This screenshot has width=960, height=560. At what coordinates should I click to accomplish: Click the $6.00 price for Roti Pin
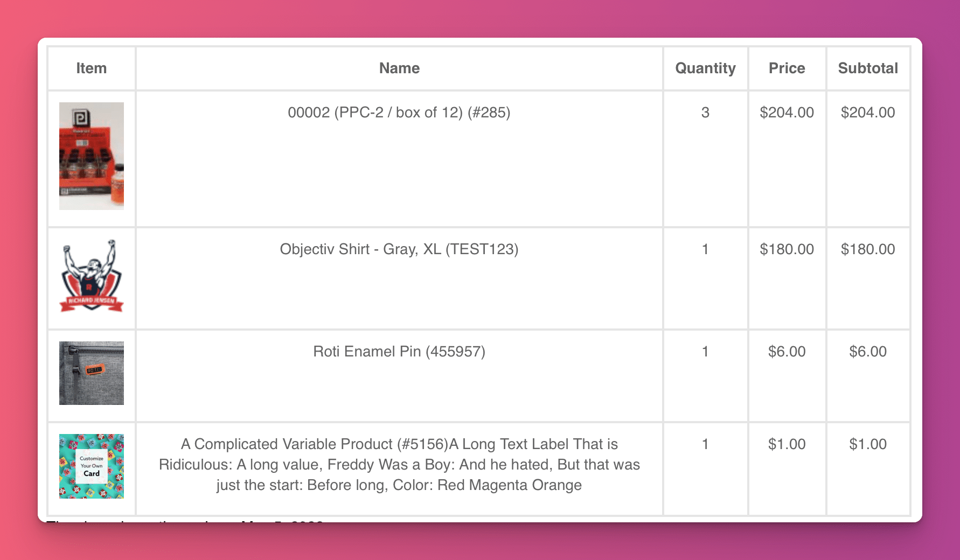click(787, 352)
